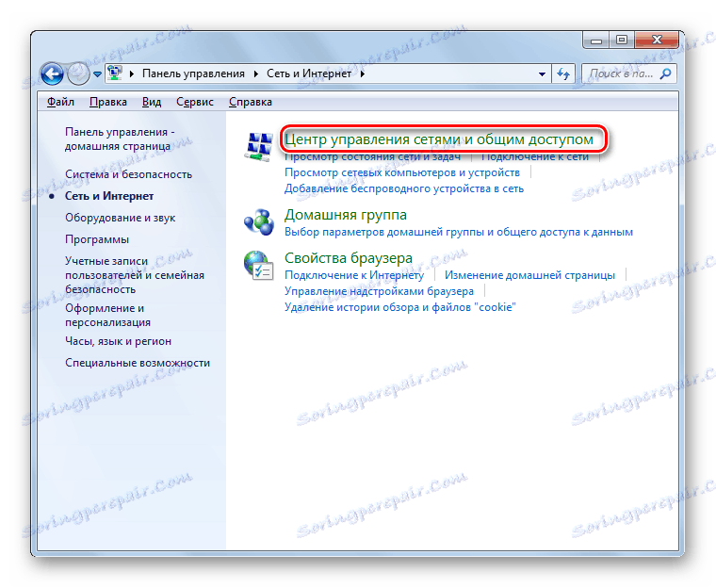Open the Вид menu
The width and height of the screenshot is (716, 588).
coord(151,102)
